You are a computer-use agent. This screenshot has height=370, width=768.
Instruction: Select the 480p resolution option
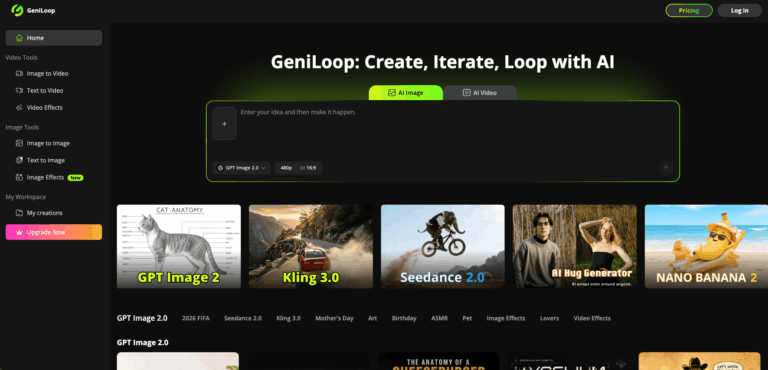[286, 168]
